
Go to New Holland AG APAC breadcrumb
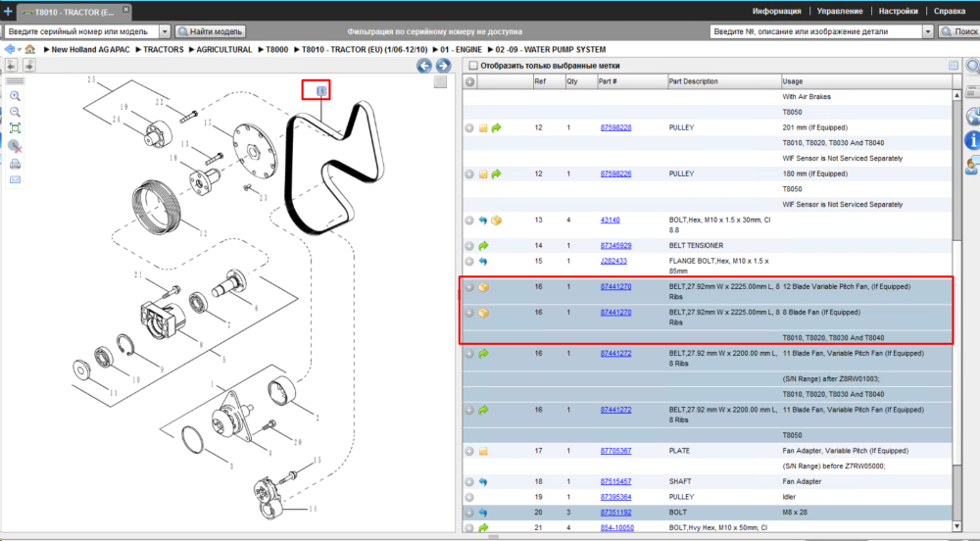tap(90, 49)
